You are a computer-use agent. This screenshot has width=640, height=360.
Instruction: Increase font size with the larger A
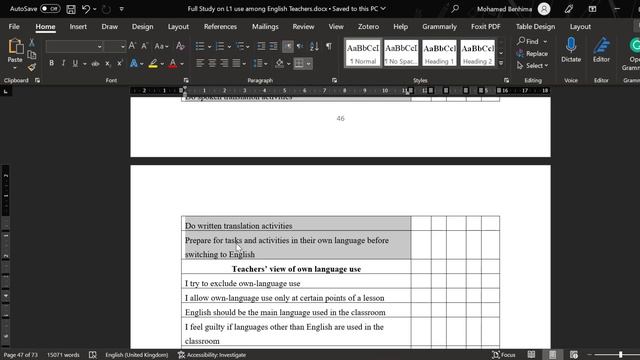point(132,46)
